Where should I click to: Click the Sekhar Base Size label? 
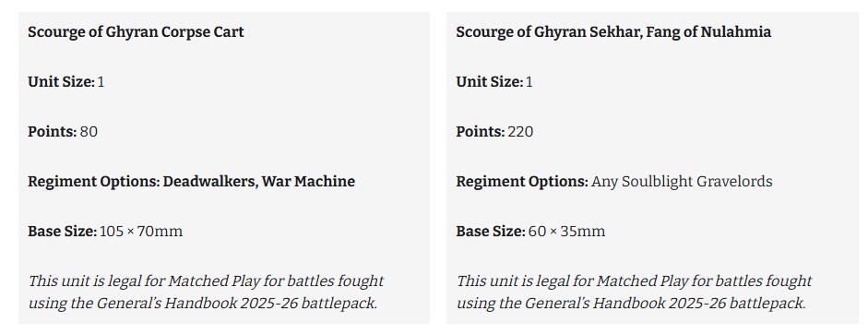point(491,232)
